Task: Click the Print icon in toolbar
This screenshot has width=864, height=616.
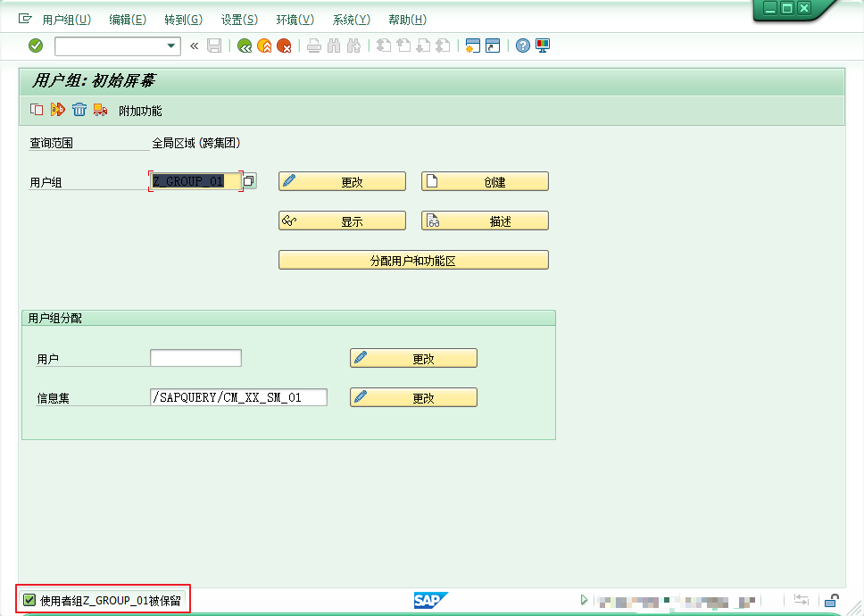Action: click(314, 46)
